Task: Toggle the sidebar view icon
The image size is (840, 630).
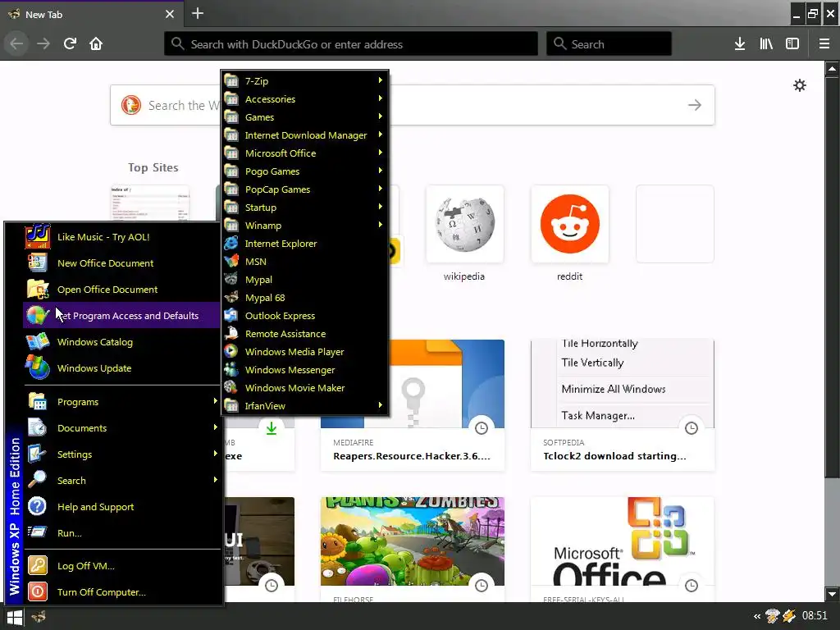Action: (792, 44)
